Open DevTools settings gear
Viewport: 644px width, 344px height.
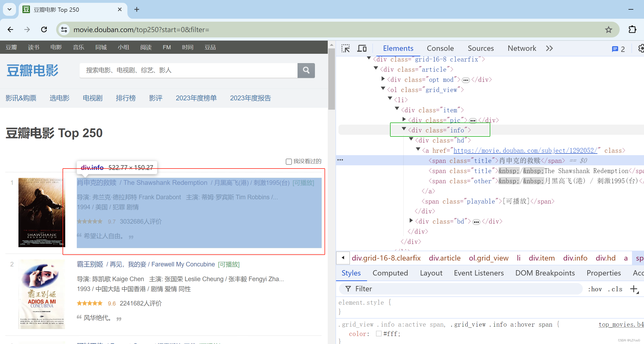coord(641,48)
